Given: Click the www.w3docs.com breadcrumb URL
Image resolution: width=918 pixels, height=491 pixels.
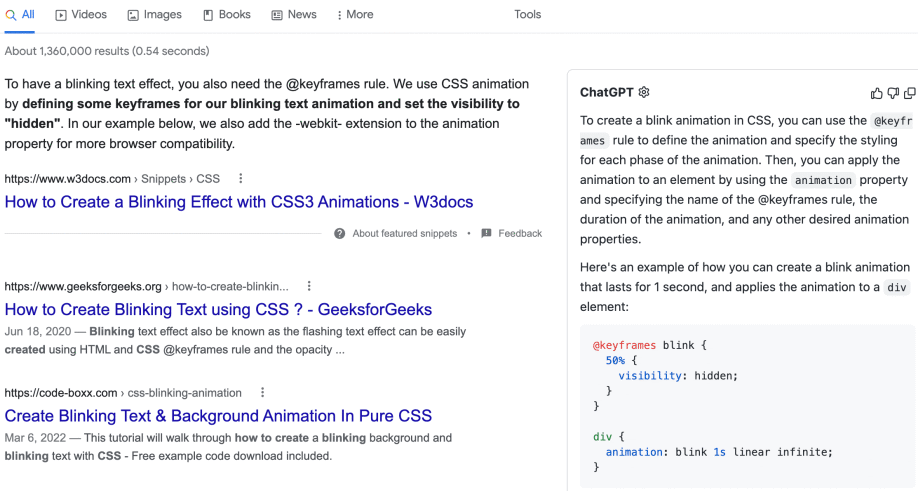Looking at the screenshot, I should 67,178.
